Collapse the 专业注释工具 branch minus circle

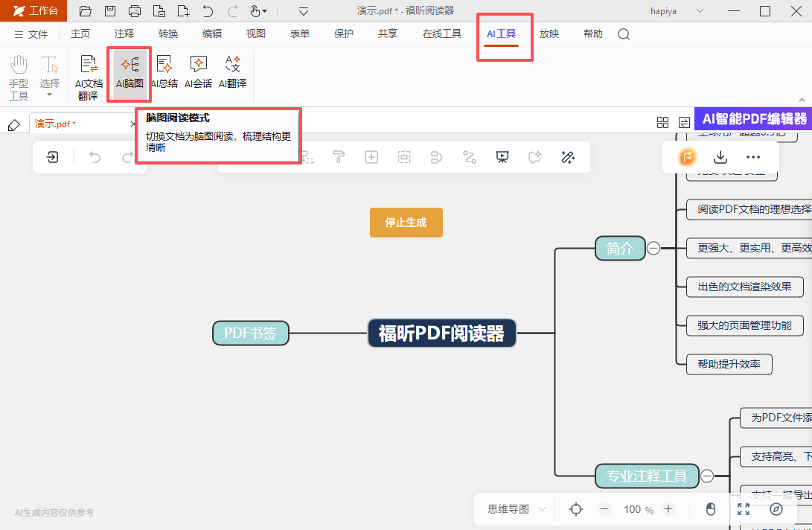[x=707, y=476]
